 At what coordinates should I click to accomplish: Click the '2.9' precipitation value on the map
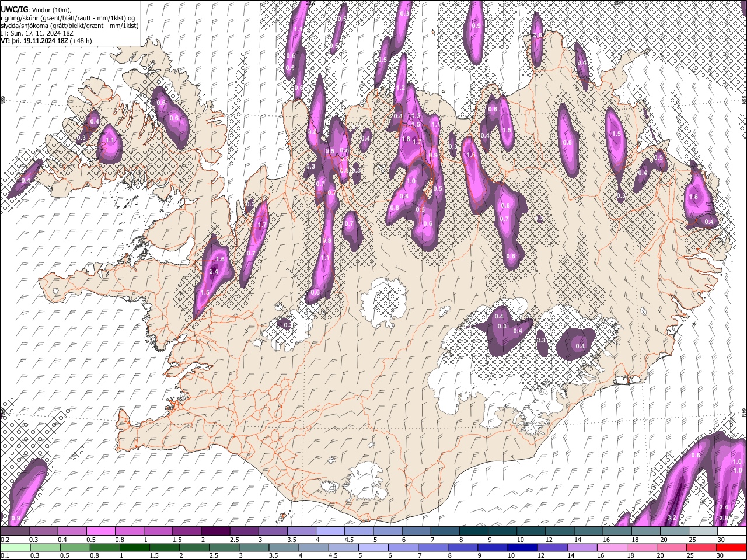[x=724, y=518]
